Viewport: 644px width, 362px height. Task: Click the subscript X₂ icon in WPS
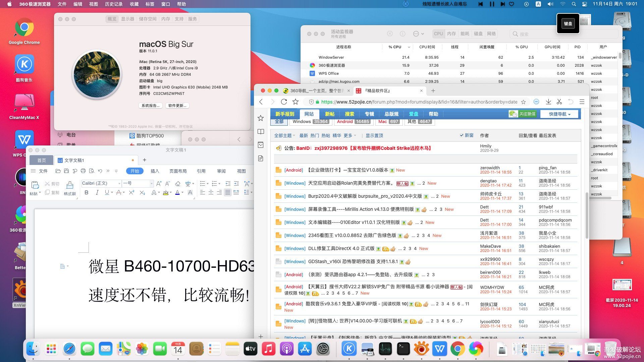pos(142,192)
